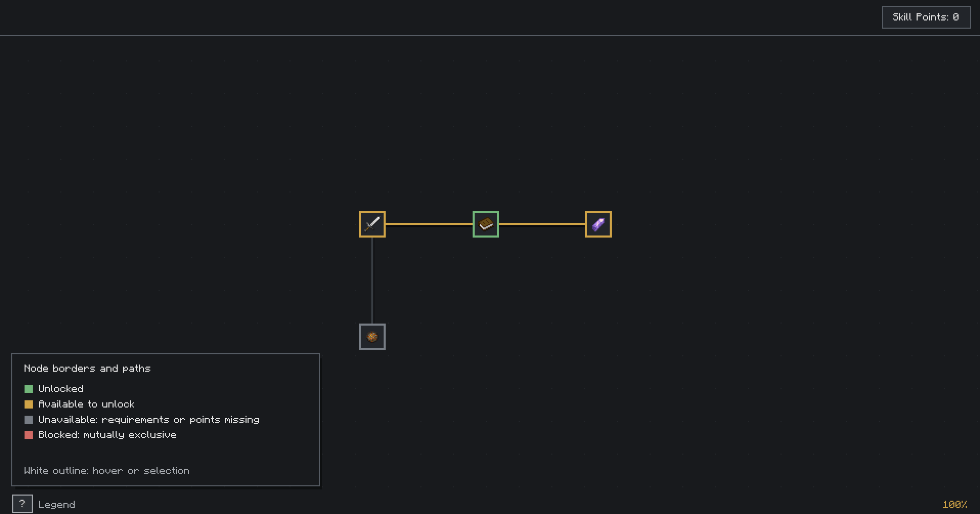Select the gray-bordered orange orb node
980x514 pixels.
(x=372, y=337)
